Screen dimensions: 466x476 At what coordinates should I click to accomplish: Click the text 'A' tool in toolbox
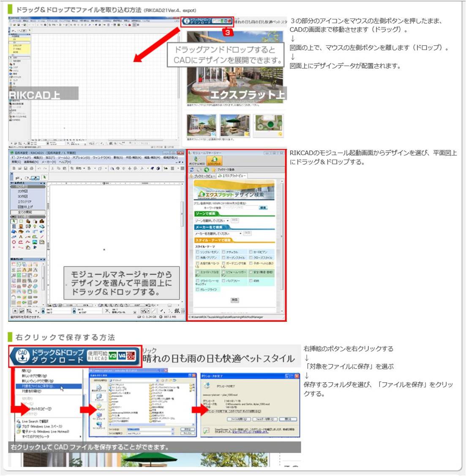click(x=21, y=237)
